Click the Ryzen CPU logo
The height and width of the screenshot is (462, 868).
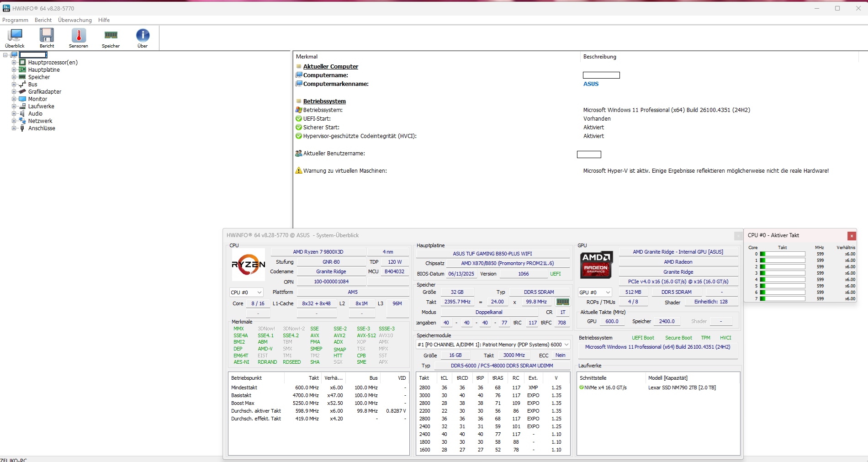click(x=249, y=264)
